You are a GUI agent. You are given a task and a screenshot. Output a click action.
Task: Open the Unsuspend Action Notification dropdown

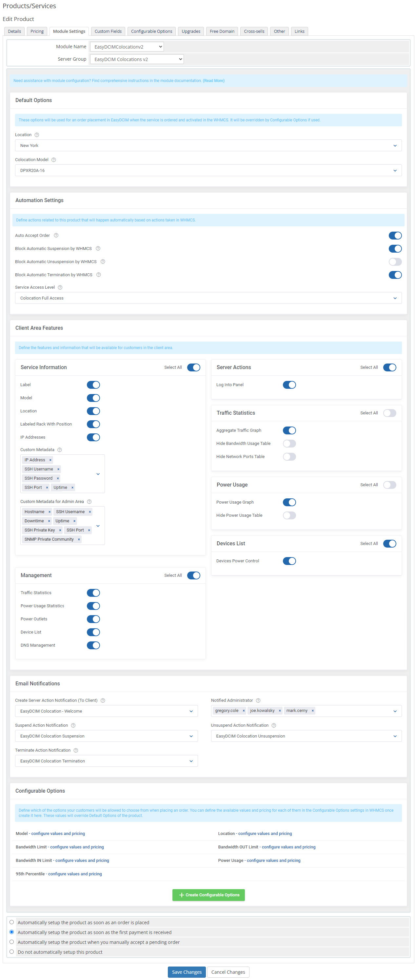click(x=306, y=736)
